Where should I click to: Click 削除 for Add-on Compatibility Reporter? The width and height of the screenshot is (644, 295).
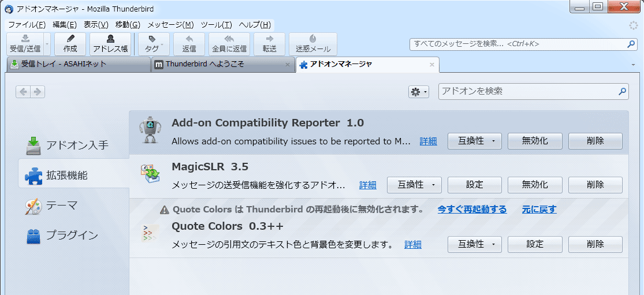pyautogui.click(x=595, y=141)
